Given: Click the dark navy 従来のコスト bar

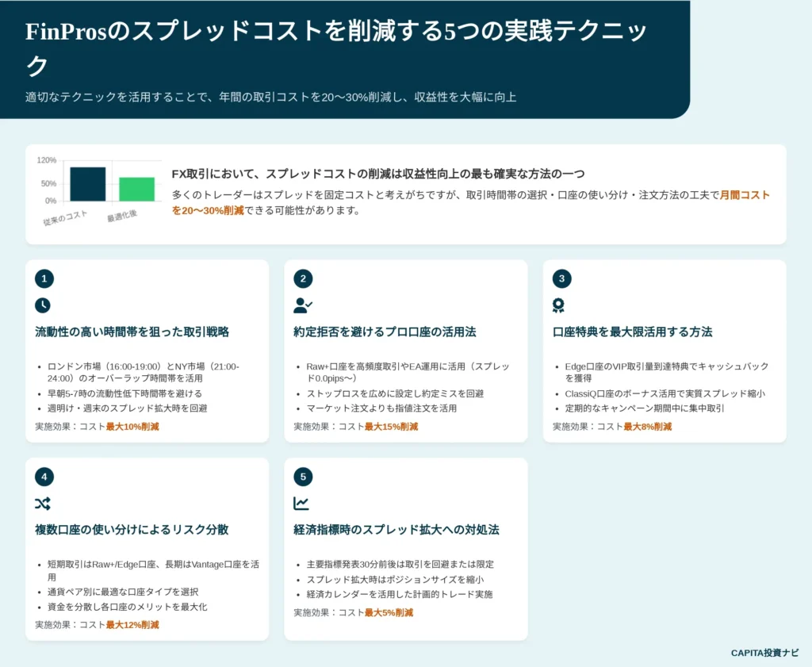Looking at the screenshot, I should 87,184.
